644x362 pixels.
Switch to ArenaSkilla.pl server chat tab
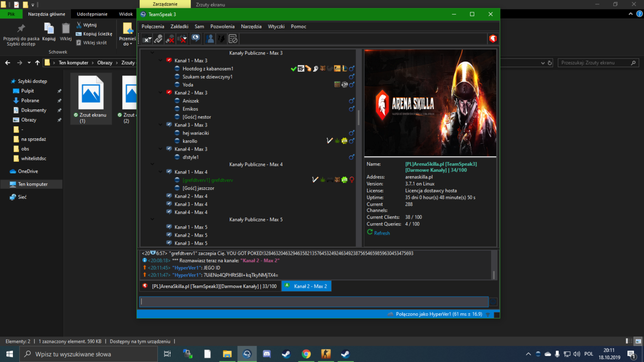210,286
